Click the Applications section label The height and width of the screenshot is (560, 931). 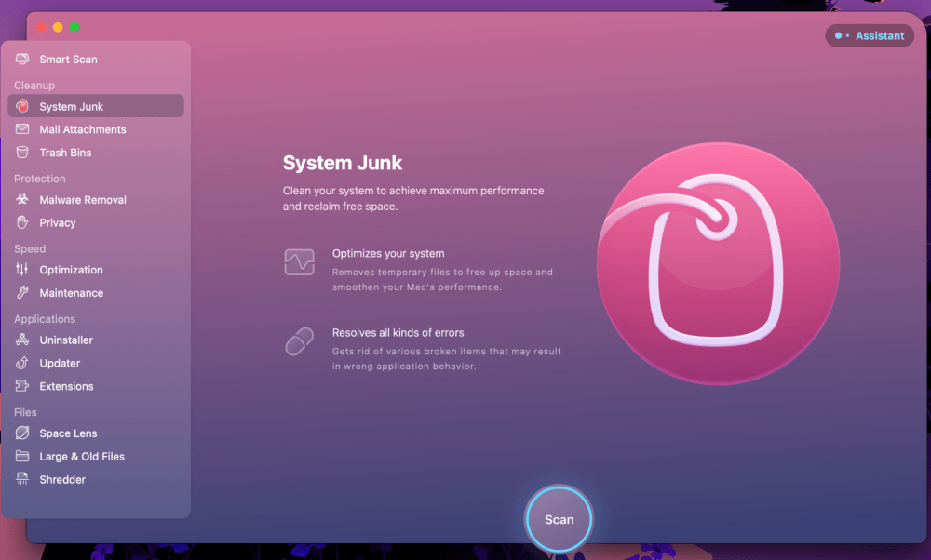(45, 318)
